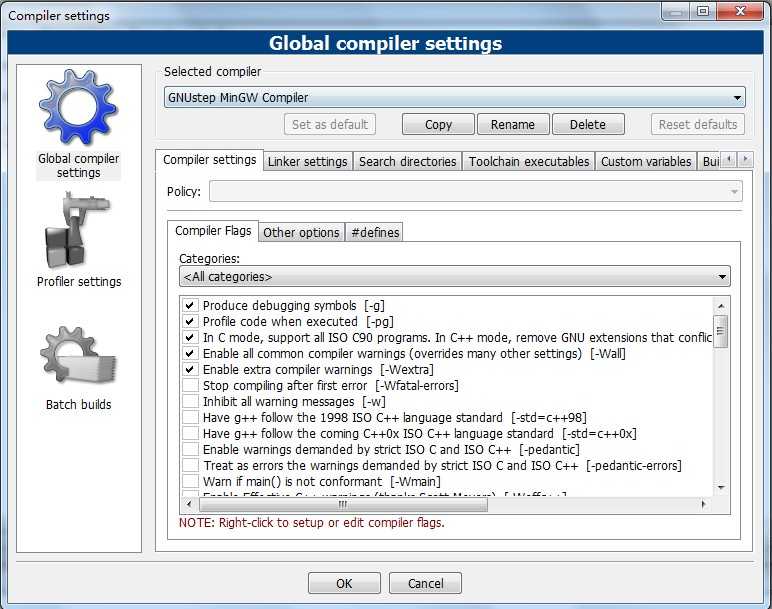Image resolution: width=772 pixels, height=609 pixels.
Task: Click flags list horizontal scrollbar thumb
Action: coord(343,504)
